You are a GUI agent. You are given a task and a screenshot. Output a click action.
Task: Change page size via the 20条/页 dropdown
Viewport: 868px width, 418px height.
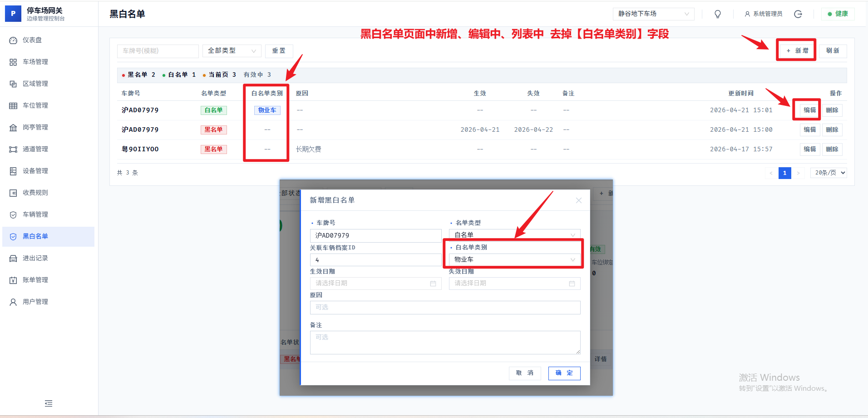click(828, 173)
